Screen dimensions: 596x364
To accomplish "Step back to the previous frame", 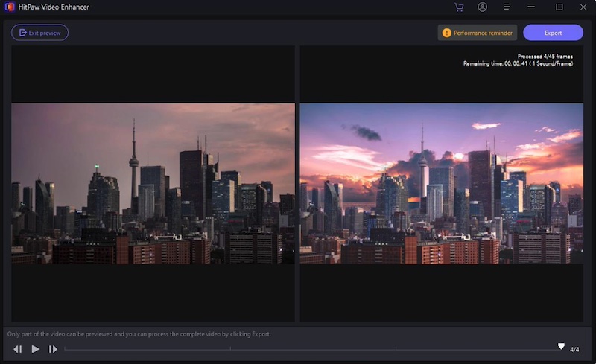I will click(17, 349).
